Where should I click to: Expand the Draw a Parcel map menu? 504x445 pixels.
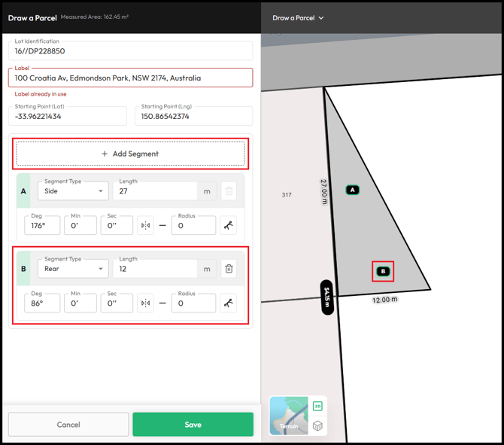(299, 17)
